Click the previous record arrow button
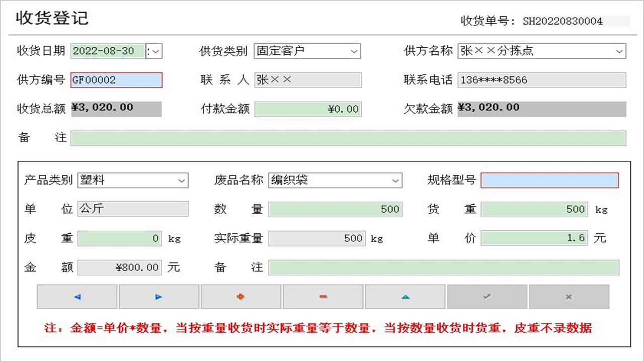Viewport: 644px width, 362px height. (x=77, y=297)
